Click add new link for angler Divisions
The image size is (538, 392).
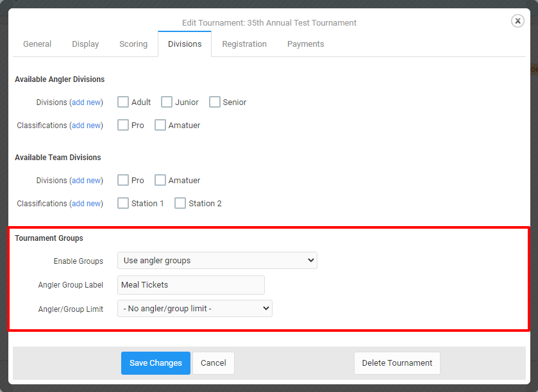(x=87, y=102)
